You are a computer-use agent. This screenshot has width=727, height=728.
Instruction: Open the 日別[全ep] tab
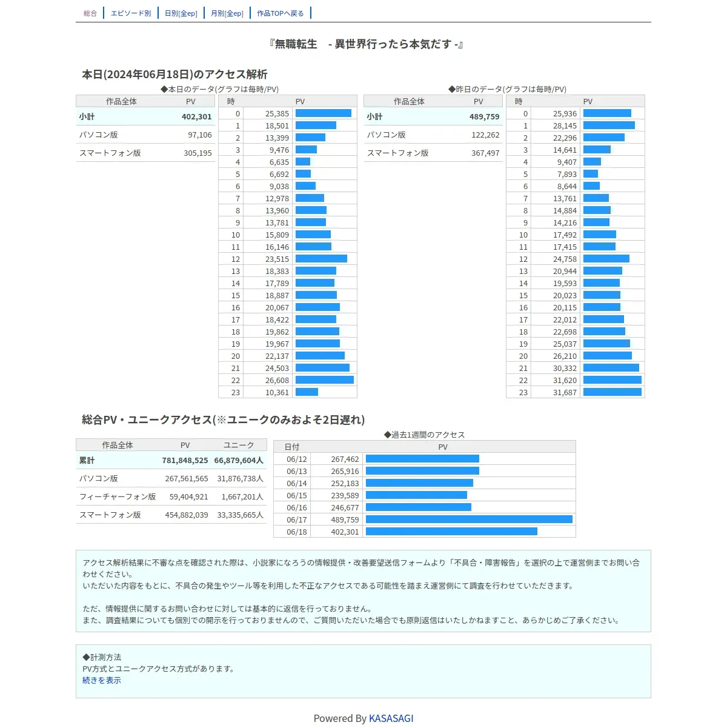click(x=181, y=13)
